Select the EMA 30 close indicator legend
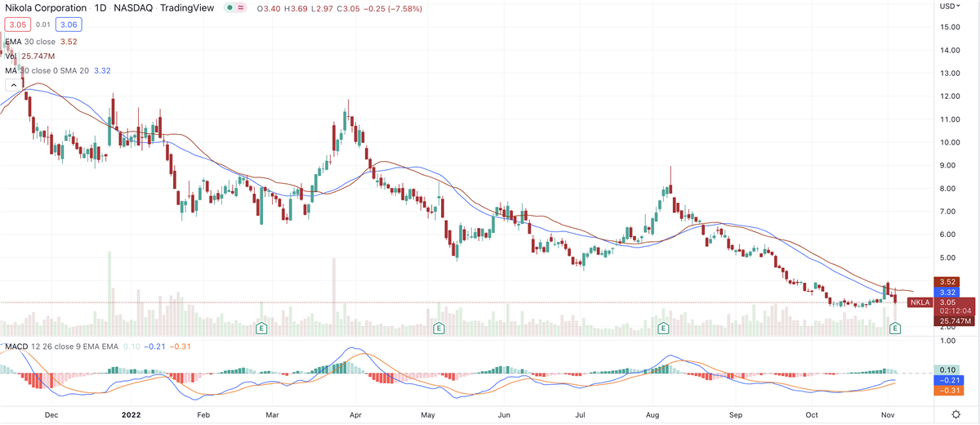 [x=41, y=41]
